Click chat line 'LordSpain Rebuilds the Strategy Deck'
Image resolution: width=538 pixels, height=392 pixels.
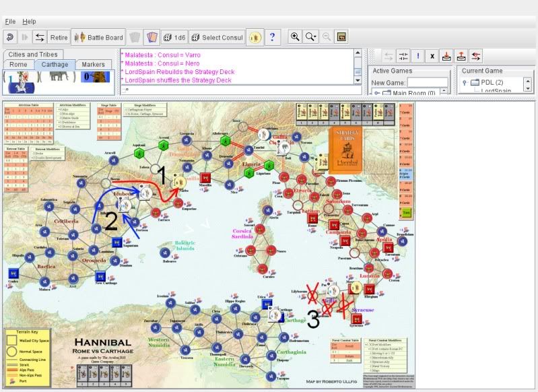point(180,72)
